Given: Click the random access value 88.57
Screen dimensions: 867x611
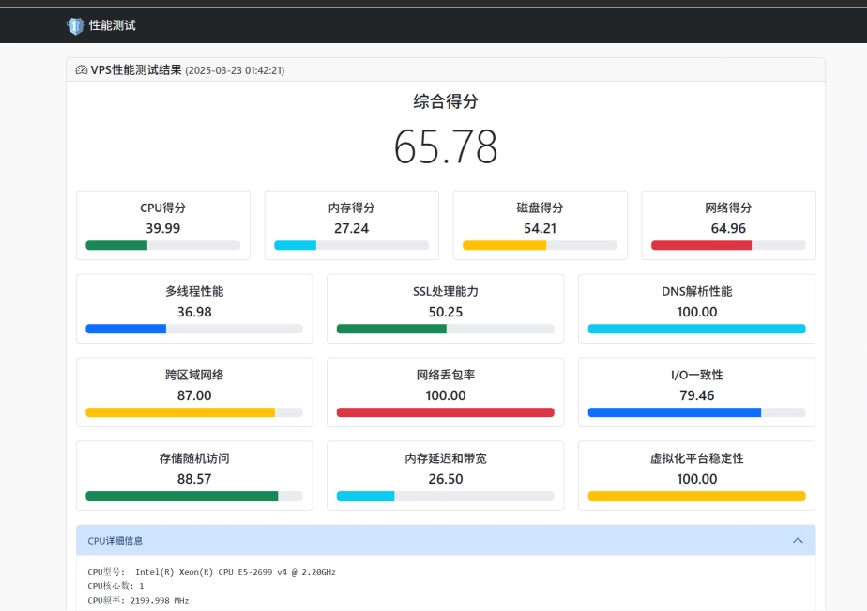Looking at the screenshot, I should click(194, 479).
